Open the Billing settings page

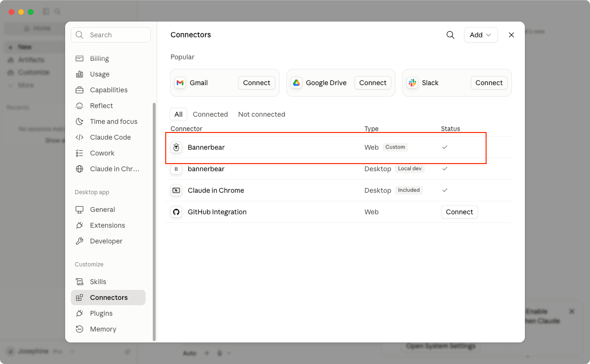coord(108,58)
